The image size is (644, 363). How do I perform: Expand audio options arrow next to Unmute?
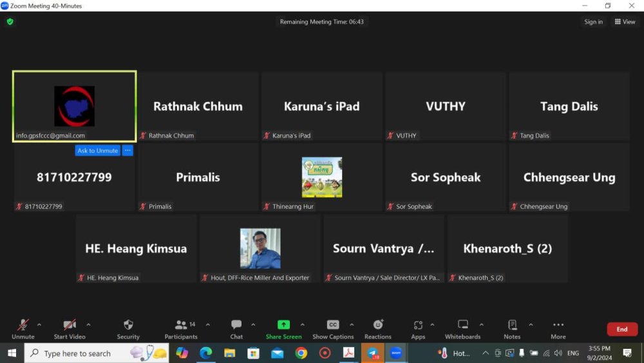pyautogui.click(x=39, y=325)
